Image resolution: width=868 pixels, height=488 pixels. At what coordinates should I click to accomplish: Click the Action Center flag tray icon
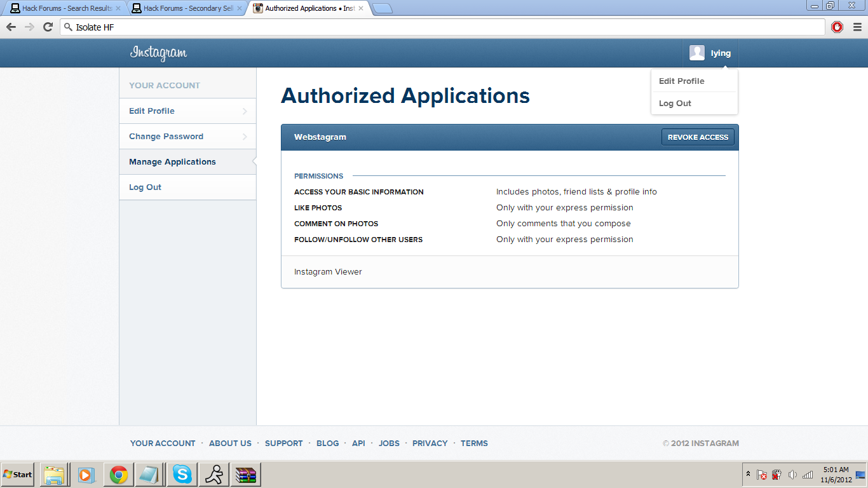tap(761, 475)
